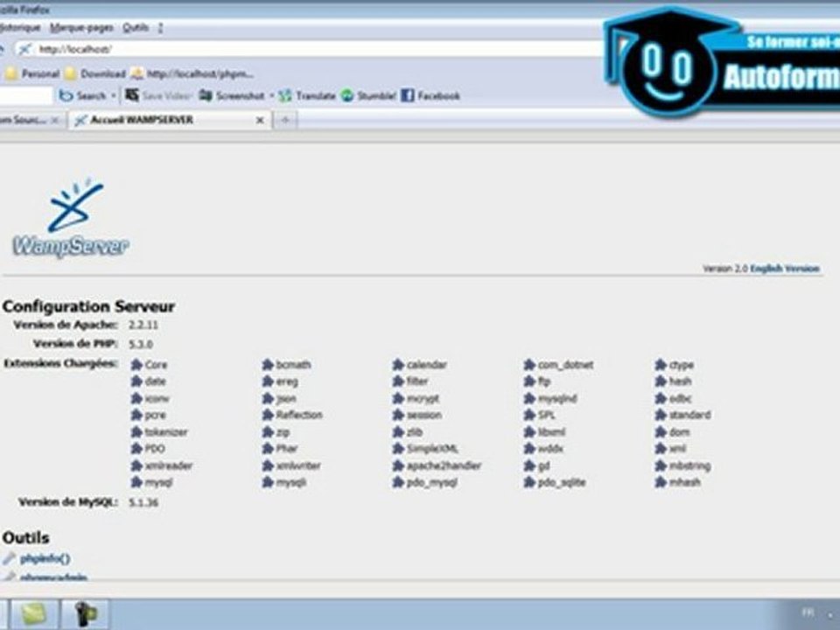Screen dimensions: 840x630
Task: Click the mhash extension name
Action: click(x=684, y=483)
